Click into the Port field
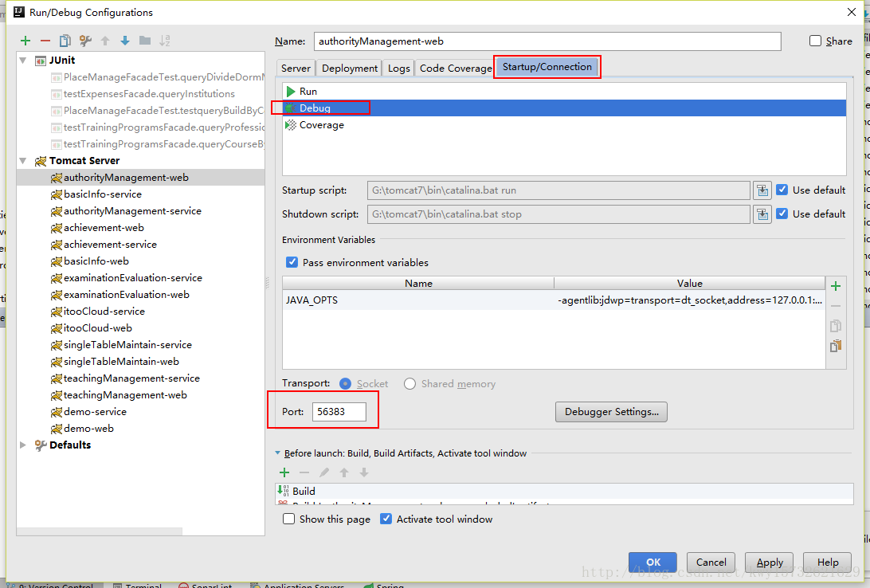The height and width of the screenshot is (588, 870). click(339, 412)
